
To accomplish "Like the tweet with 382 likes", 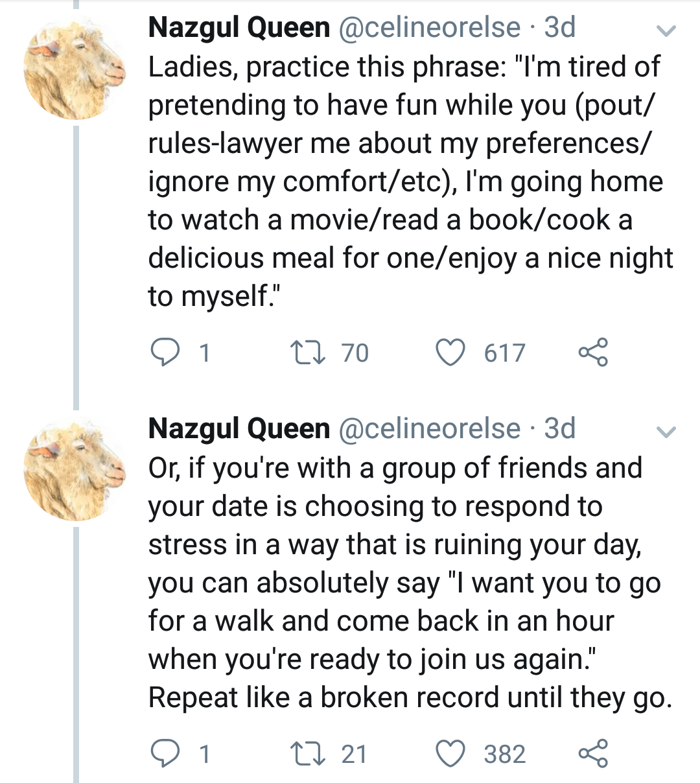I will (450, 754).
